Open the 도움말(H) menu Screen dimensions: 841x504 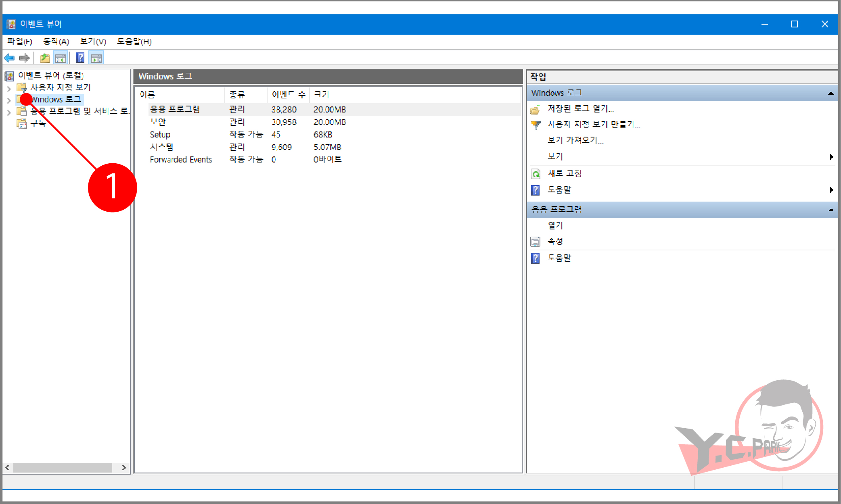(x=134, y=42)
